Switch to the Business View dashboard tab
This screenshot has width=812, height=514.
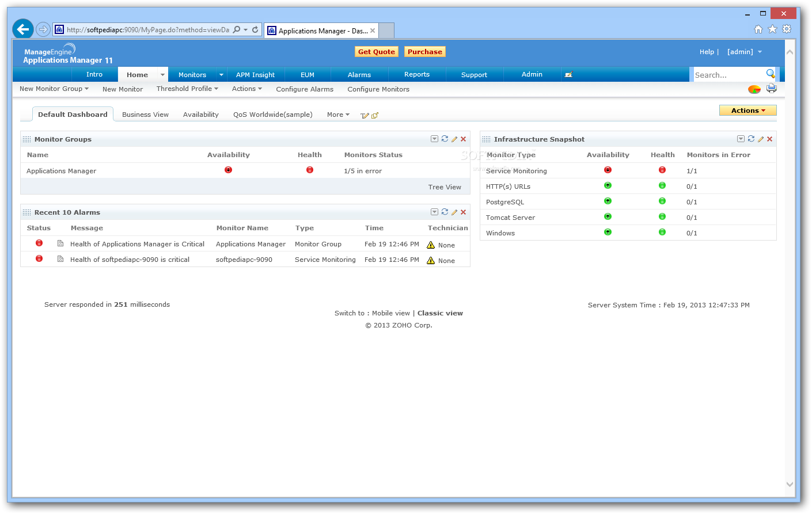(x=145, y=115)
